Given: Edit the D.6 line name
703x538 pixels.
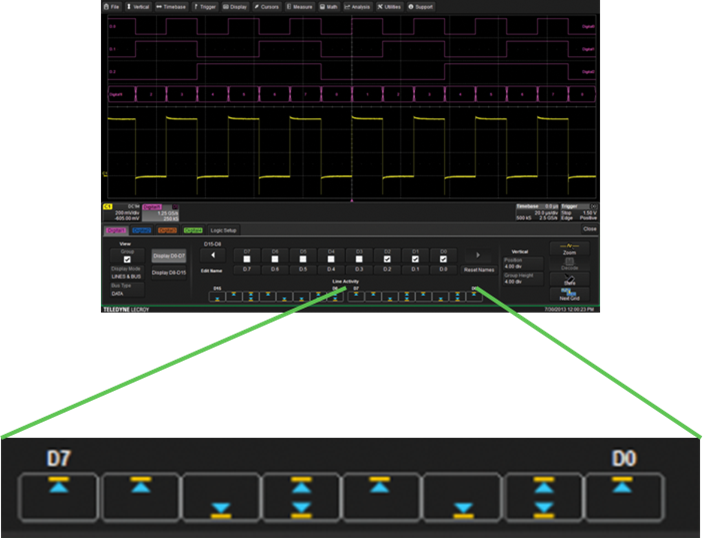Looking at the screenshot, I should 275,269.
